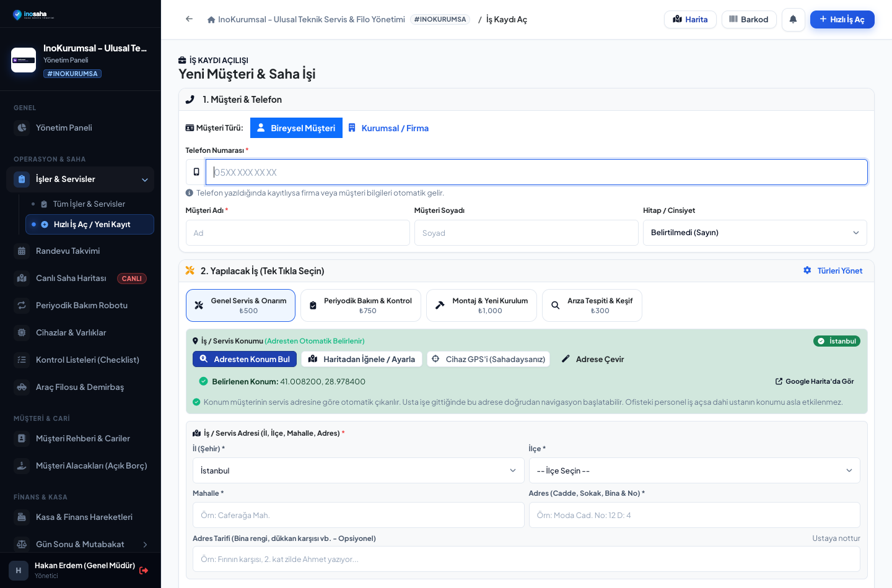Expand the Gün Sonu & Mutabakat menu
This screenshot has width=892, height=588.
[x=80, y=544]
